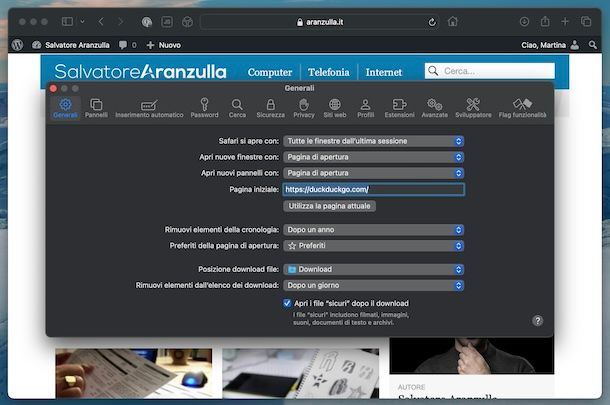This screenshot has height=405, width=610.
Task: Open the Avanzate gears preferences
Action: (435, 108)
